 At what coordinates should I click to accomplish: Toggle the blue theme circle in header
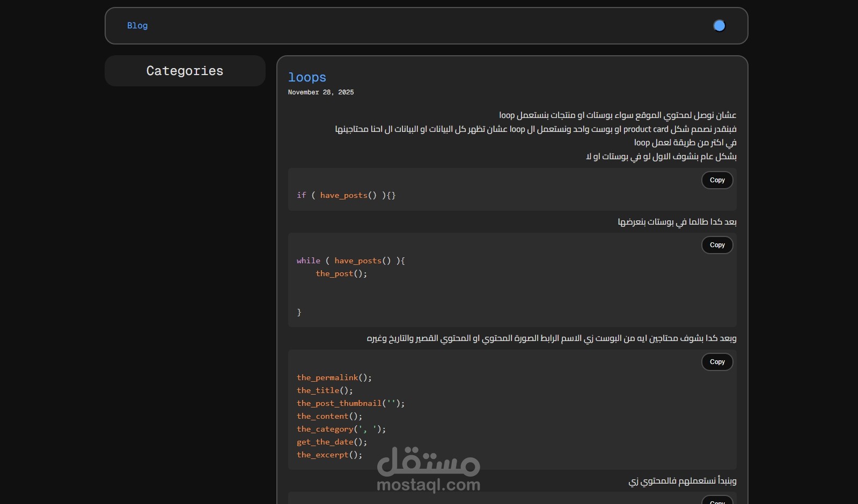[719, 26]
